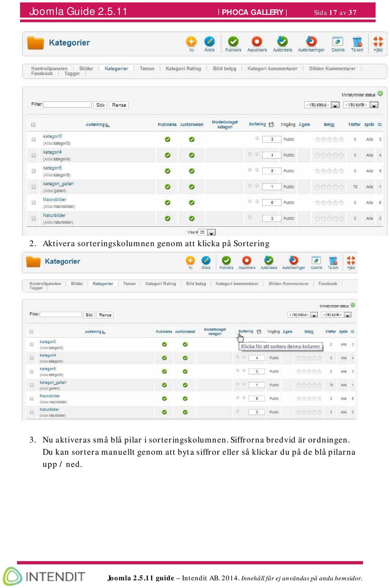Click the Filter text field in lower screenshot
This screenshot has width=390, height=588.
pyautogui.click(x=61, y=314)
